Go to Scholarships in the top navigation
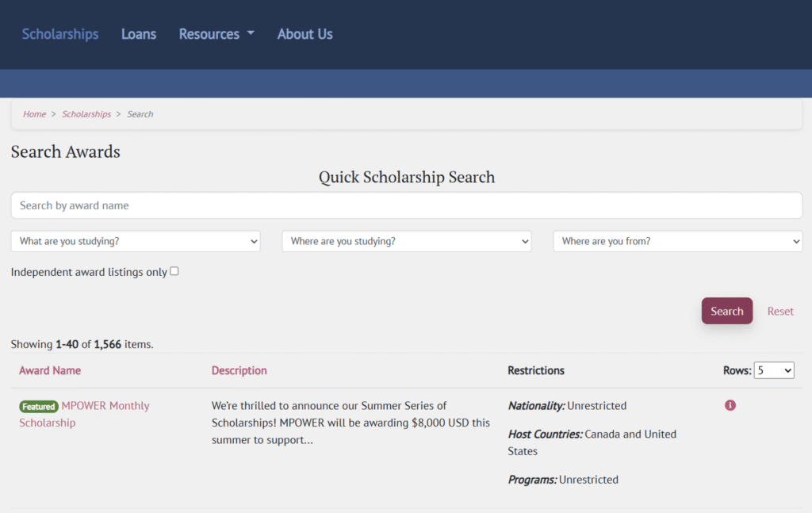 point(60,34)
